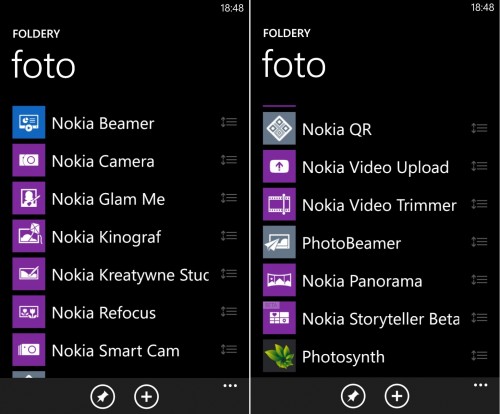Screen dimensions: 500x414
Task: Tap the reorder handle beside Nokia Kreatywne Studio
Action: (229, 274)
